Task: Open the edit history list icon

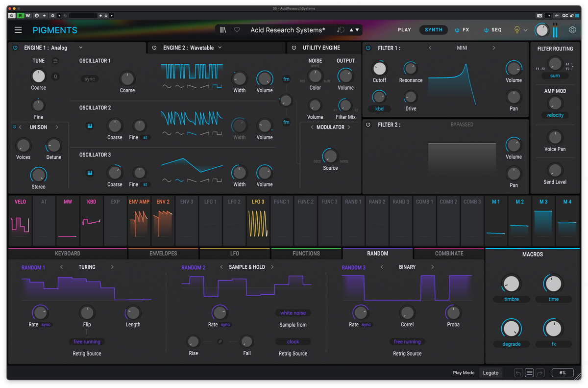Action: pyautogui.click(x=529, y=373)
